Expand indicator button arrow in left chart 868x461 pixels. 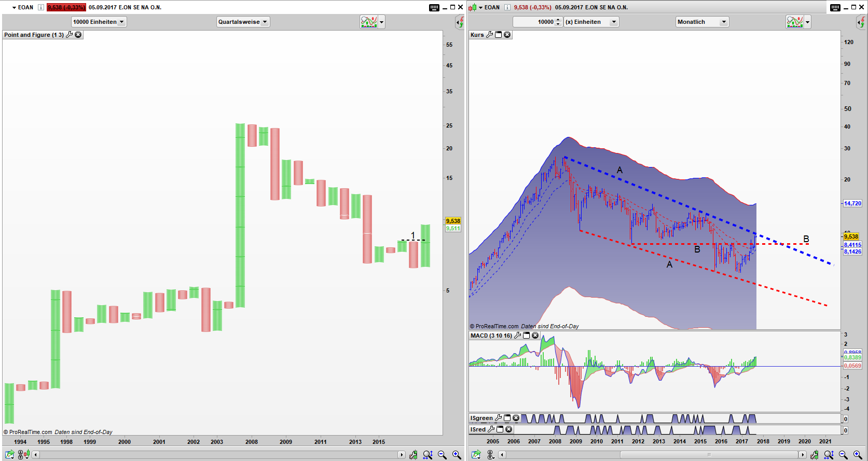[x=382, y=22]
